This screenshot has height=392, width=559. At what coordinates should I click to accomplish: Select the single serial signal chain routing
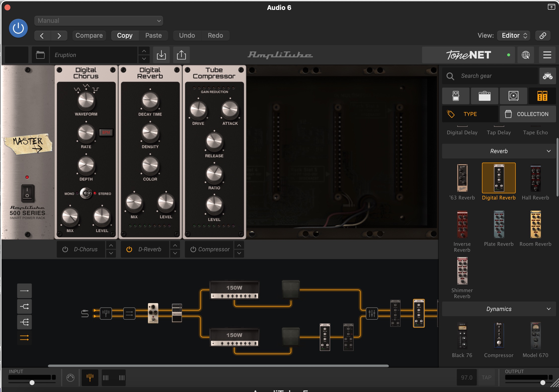[24, 291]
